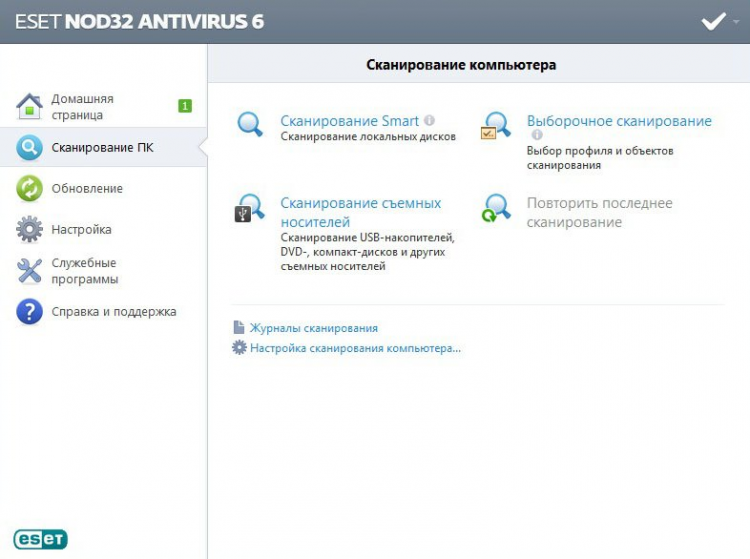Click the green Update arrows icon
Screen dimensions: 750x559
[x=29, y=188]
